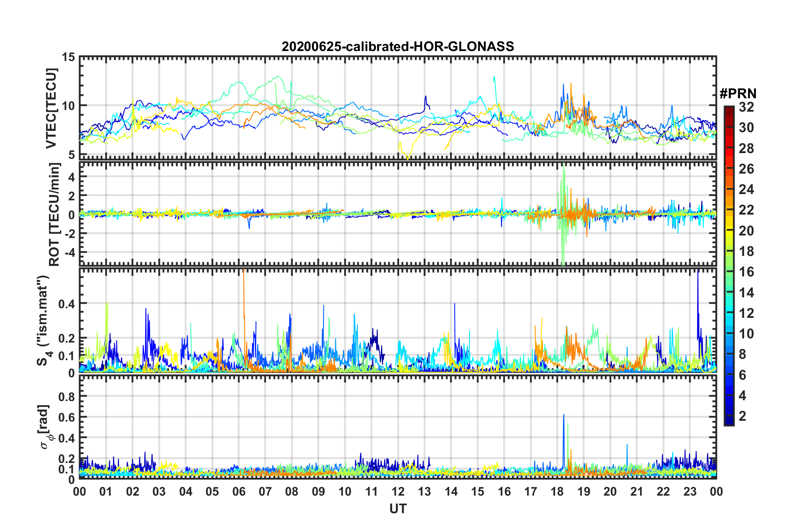Click the 0.4 tick on the S4 axis
The image size is (796, 532).
[67, 304]
